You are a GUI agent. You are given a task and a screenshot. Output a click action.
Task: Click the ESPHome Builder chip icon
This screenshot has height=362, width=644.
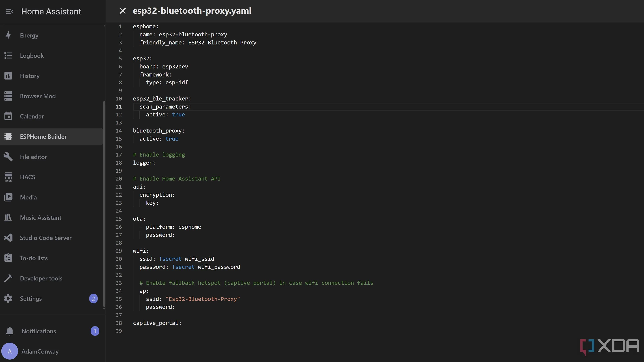[x=8, y=136]
